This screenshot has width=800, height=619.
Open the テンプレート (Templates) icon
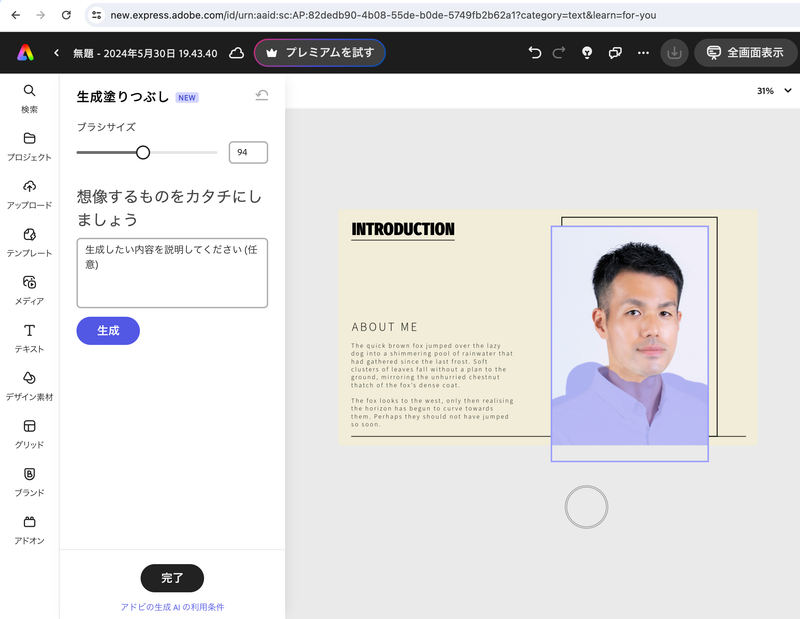coord(29,235)
